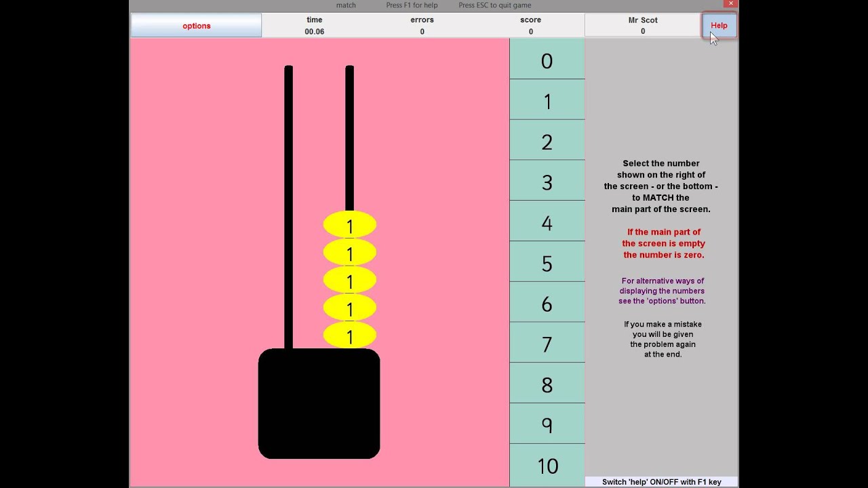
Task: Click the middle yellow bead
Action: [x=349, y=281]
